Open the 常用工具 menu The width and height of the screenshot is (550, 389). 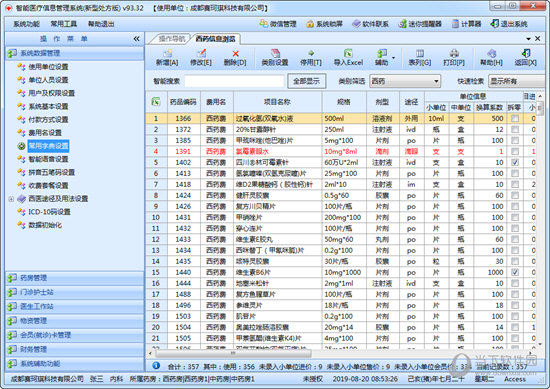[x=63, y=24]
